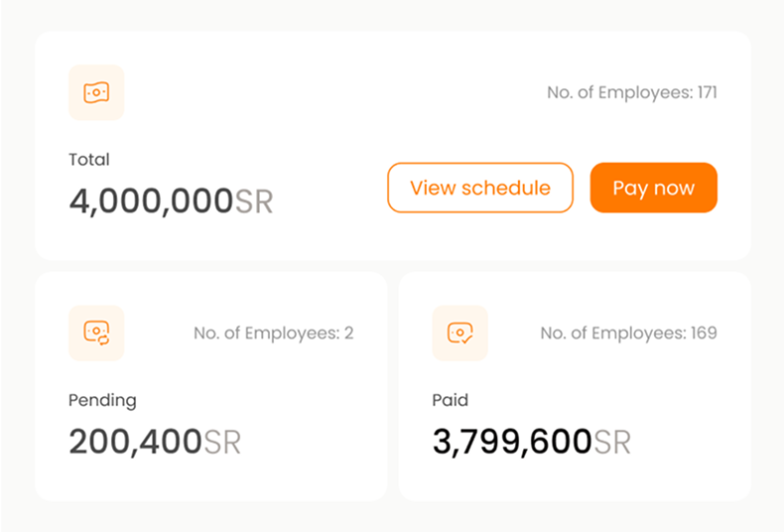Select the 4,000,000 SR total amount
Image resolution: width=784 pixels, height=532 pixels.
click(171, 201)
